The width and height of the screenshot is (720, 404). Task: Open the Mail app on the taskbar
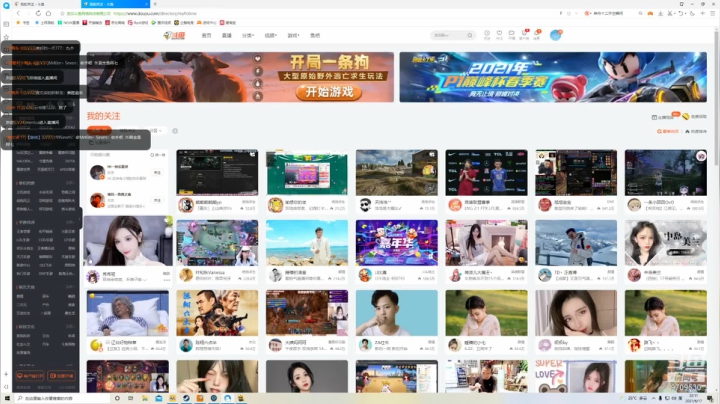[x=158, y=398]
